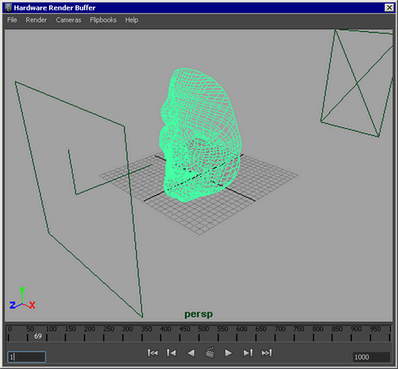
Task: Open the Render menu
Action: coord(36,20)
